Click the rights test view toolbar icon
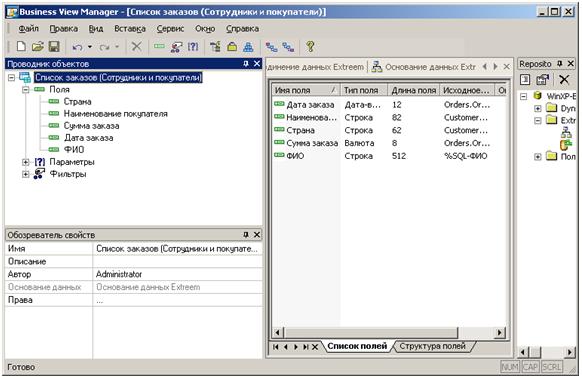The width and height of the screenshot is (582, 380). coord(215,47)
